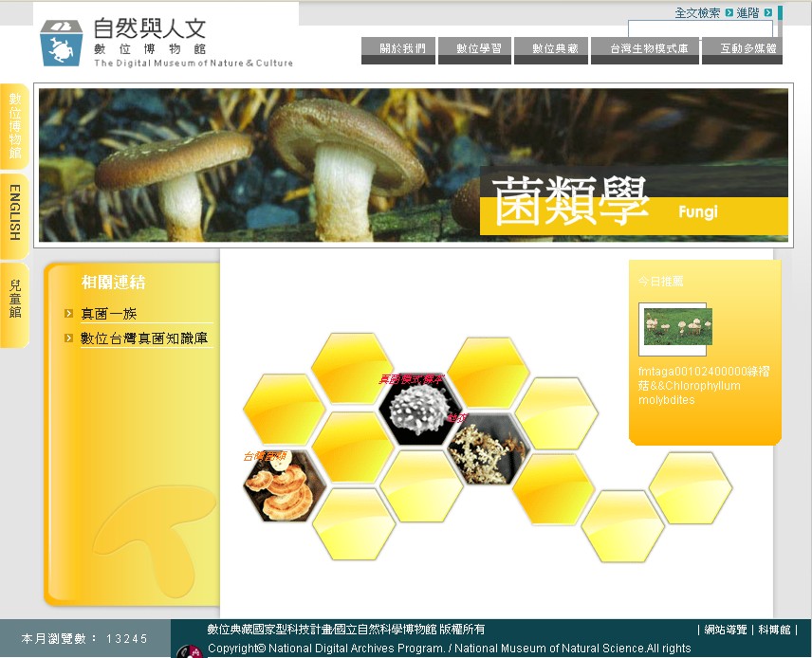The width and height of the screenshot is (812, 658).
Task: Click the bullet arrow beside 數位台灣真菌知識庫
Action: coord(69,338)
